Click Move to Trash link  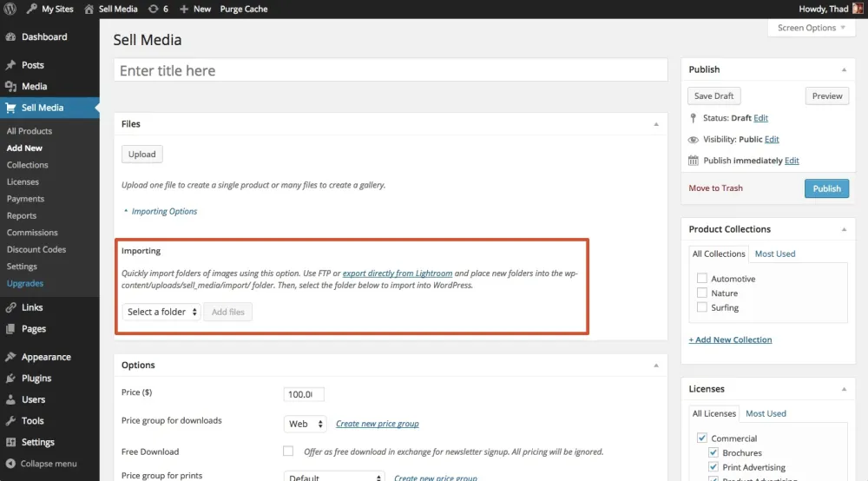point(716,188)
